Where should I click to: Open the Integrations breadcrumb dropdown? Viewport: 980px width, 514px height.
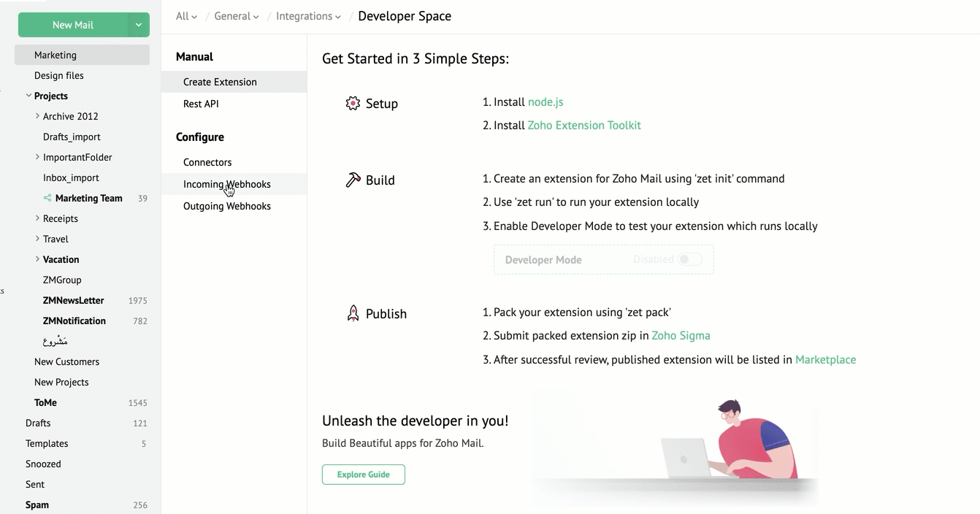point(308,16)
